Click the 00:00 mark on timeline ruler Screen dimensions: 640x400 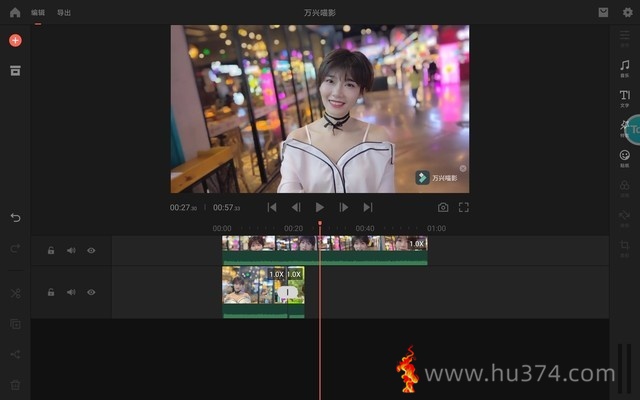pyautogui.click(x=222, y=229)
